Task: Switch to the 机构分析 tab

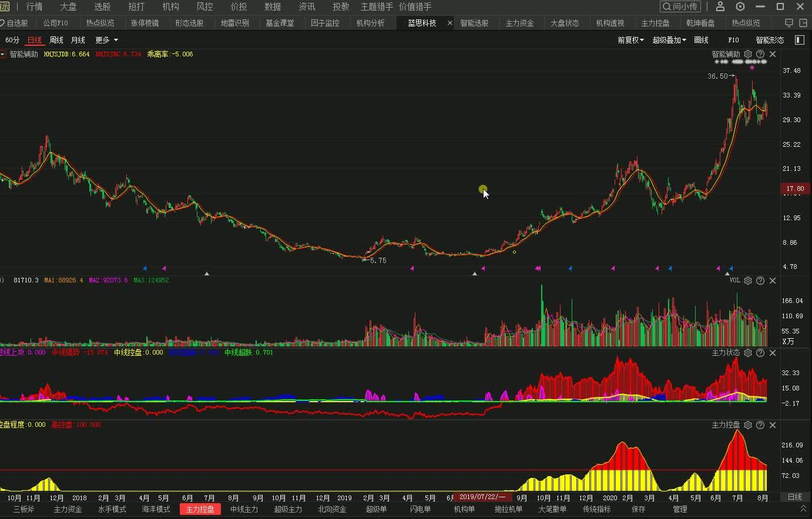Action: (x=370, y=23)
